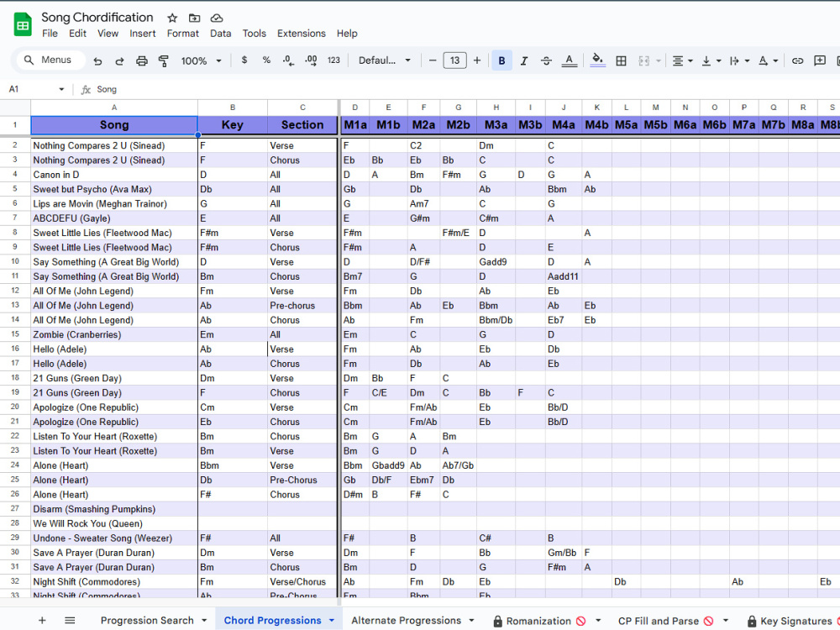Click the redo arrow
Viewport: 840px width, 630px height.
(119, 60)
